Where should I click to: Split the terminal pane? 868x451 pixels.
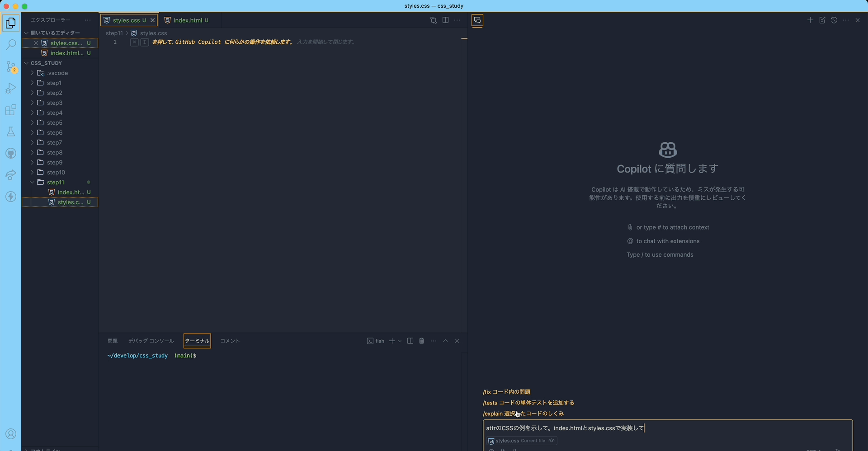coord(410,341)
